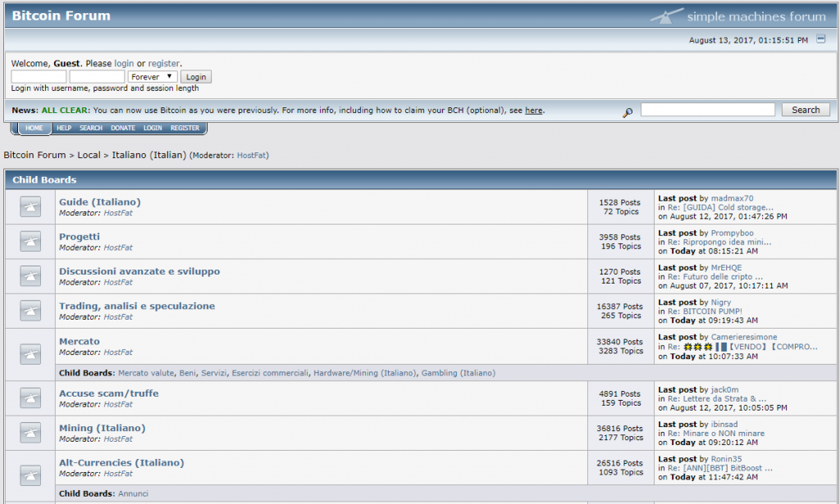This screenshot has height=504, width=840.
Task: Click the board icon next to Mining (Italiano)
Action: coord(30,433)
